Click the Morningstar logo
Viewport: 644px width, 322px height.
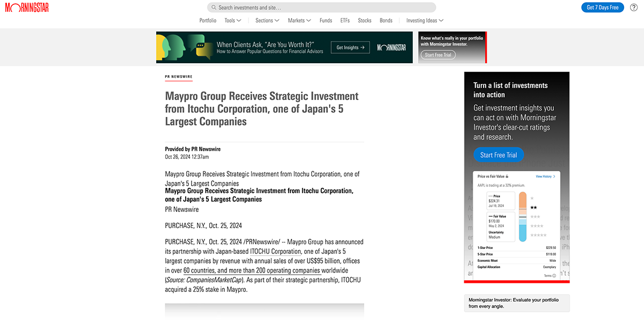[x=27, y=8]
